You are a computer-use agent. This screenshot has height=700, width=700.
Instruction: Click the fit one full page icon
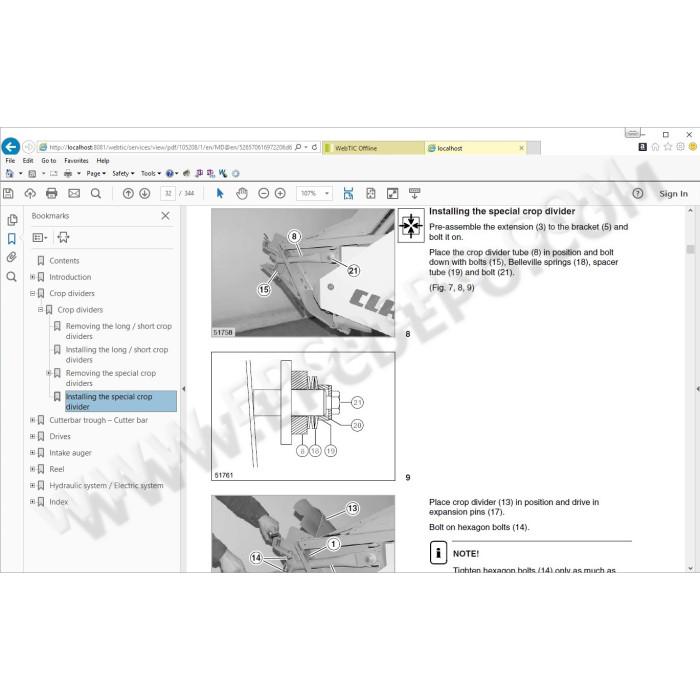point(371,193)
